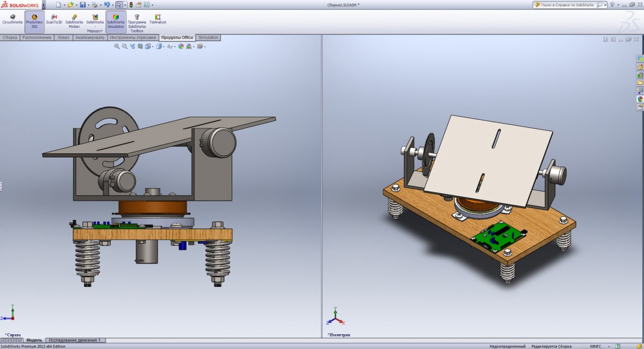Click the ММГС unit system in the status bar
644x349 pixels.
pyautogui.click(x=595, y=346)
